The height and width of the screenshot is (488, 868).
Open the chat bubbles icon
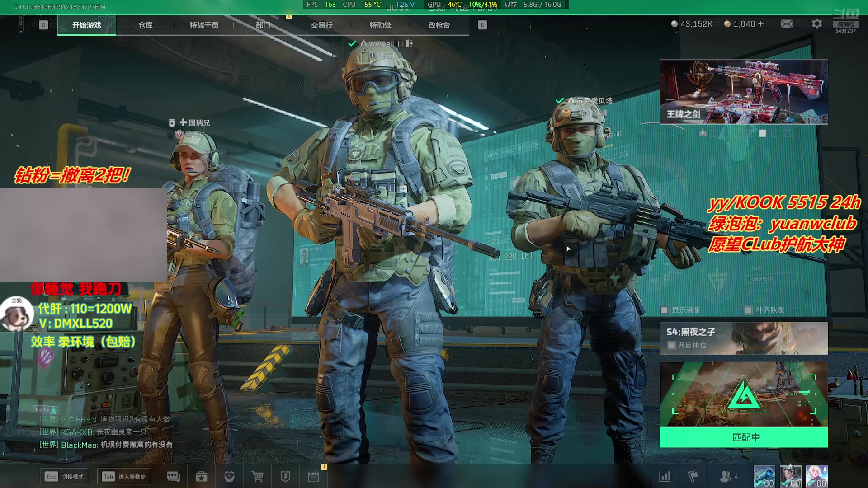[x=173, y=477]
